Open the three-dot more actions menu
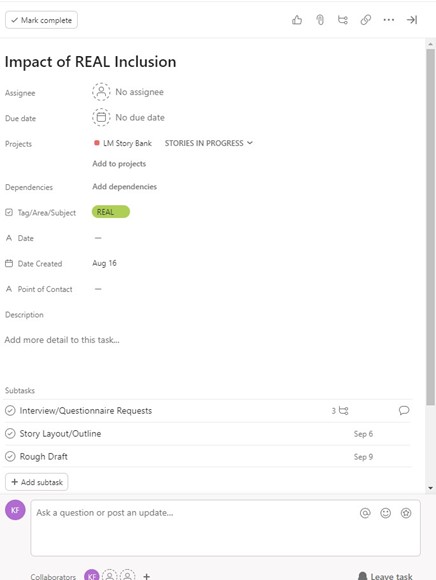This screenshot has width=436, height=580. coord(389,20)
